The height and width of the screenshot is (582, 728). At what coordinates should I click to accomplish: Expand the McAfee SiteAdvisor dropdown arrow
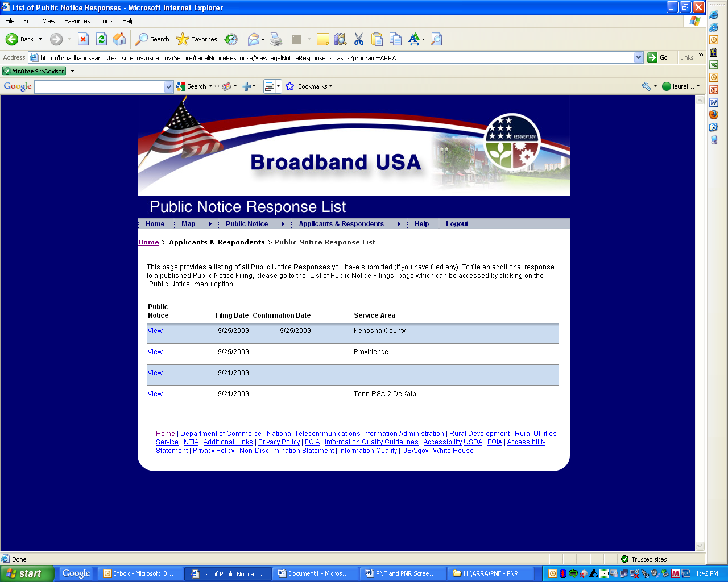[x=72, y=71]
